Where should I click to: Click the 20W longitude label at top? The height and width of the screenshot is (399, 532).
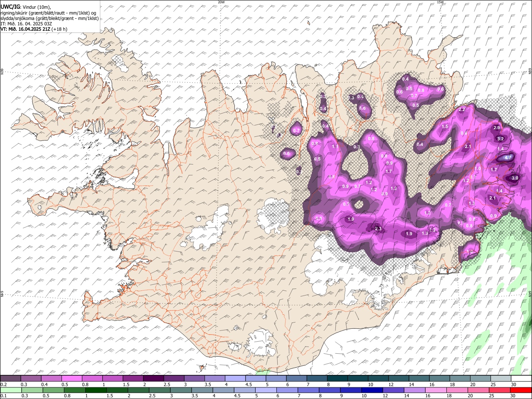pos(221,2)
